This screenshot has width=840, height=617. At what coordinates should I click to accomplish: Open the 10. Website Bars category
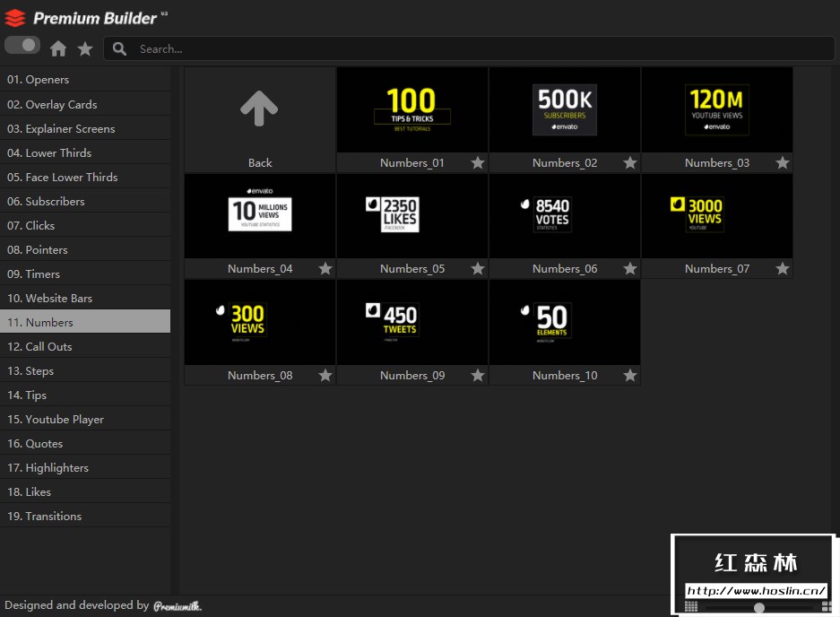[x=85, y=298]
